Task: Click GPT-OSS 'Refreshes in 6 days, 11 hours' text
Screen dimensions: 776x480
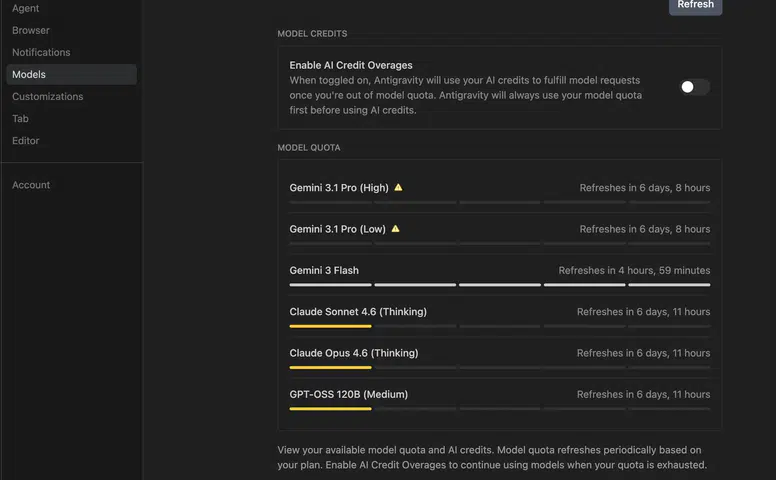Action: 643,394
